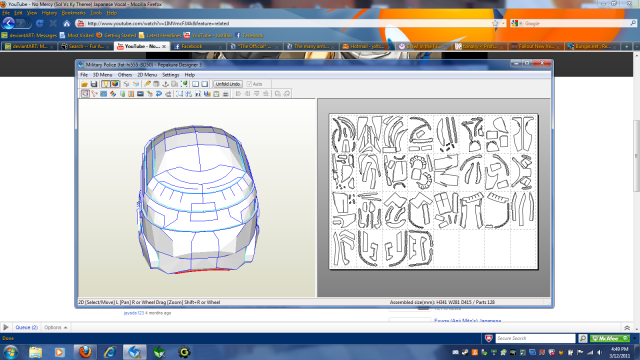This screenshot has width=640, height=360.
Task: Open the Others menu
Action: pos(125,75)
